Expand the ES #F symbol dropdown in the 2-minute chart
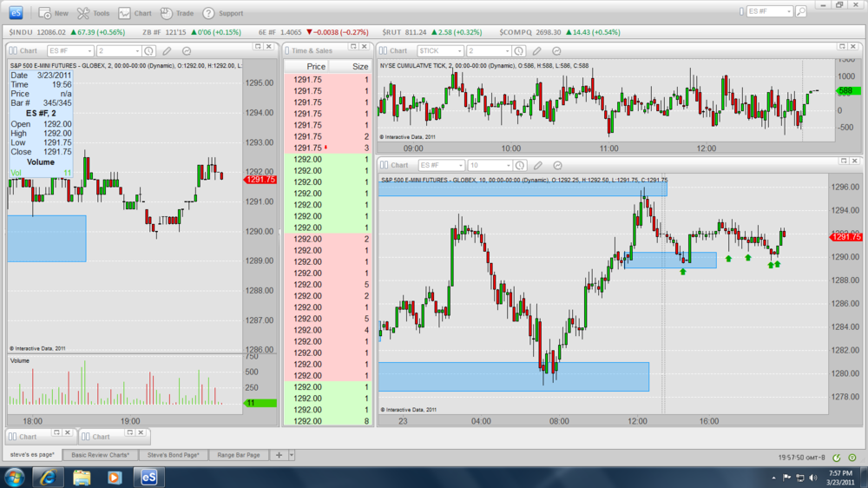This screenshot has width=868, height=488. [x=89, y=51]
